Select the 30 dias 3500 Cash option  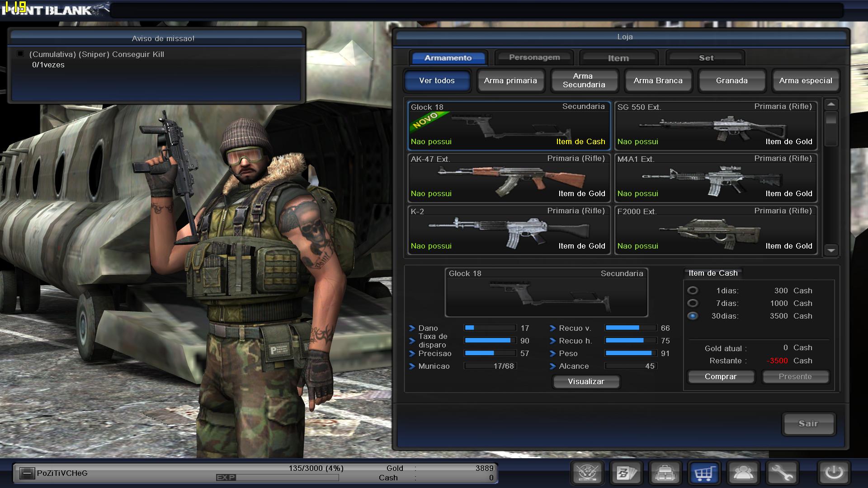coord(693,316)
